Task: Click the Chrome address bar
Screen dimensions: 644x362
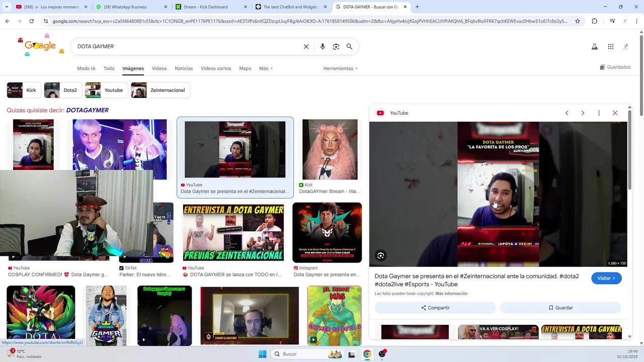Action: coord(310,21)
